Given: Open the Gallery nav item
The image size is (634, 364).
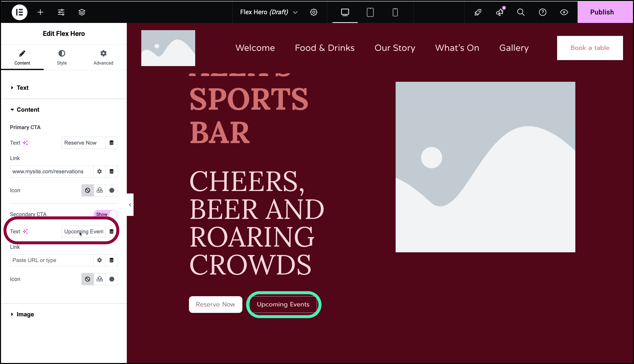Looking at the screenshot, I should click(514, 48).
